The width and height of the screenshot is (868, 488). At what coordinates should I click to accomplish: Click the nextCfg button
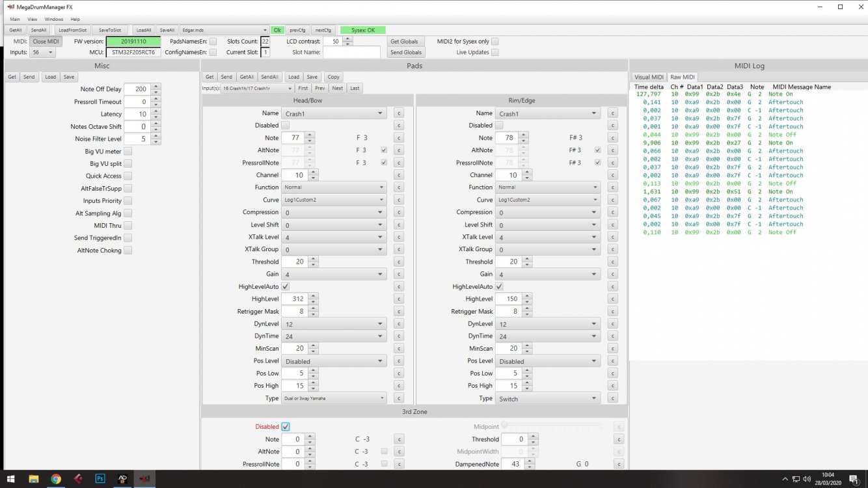pos(323,30)
